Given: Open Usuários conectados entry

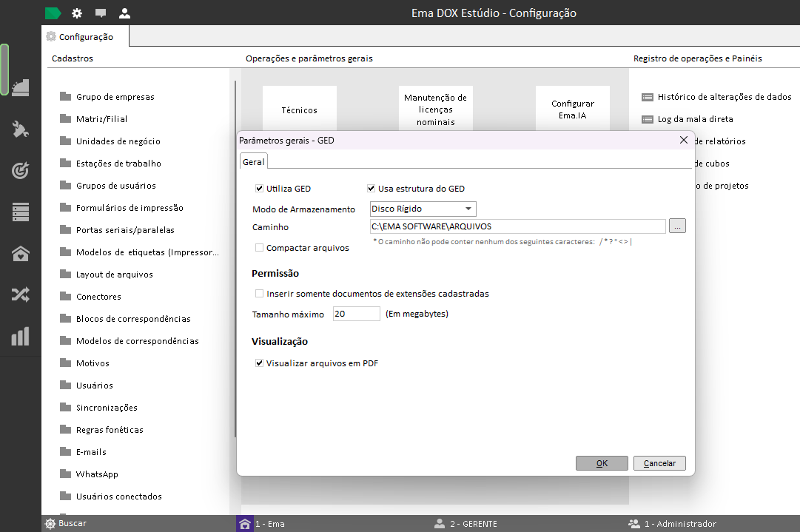Looking at the screenshot, I should pos(119,496).
